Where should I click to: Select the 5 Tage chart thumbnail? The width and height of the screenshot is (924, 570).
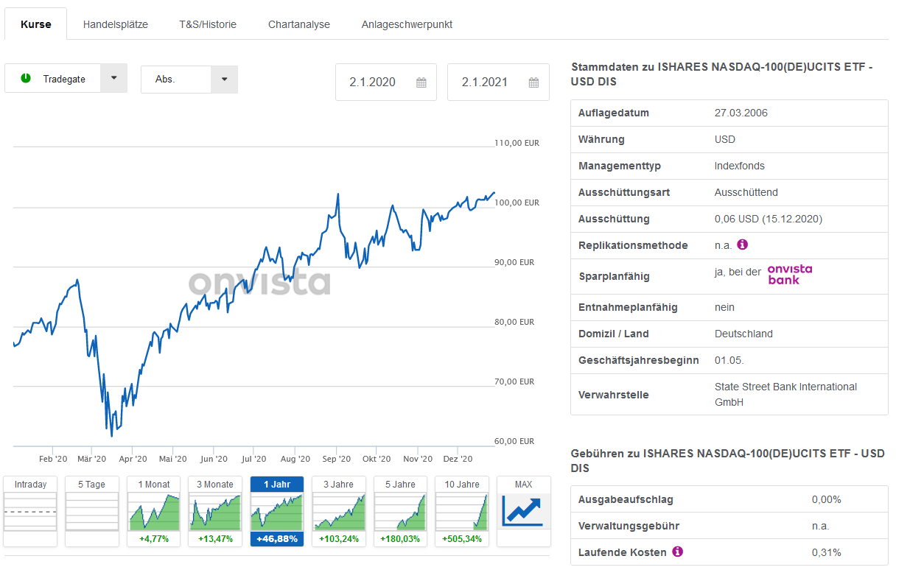92,511
